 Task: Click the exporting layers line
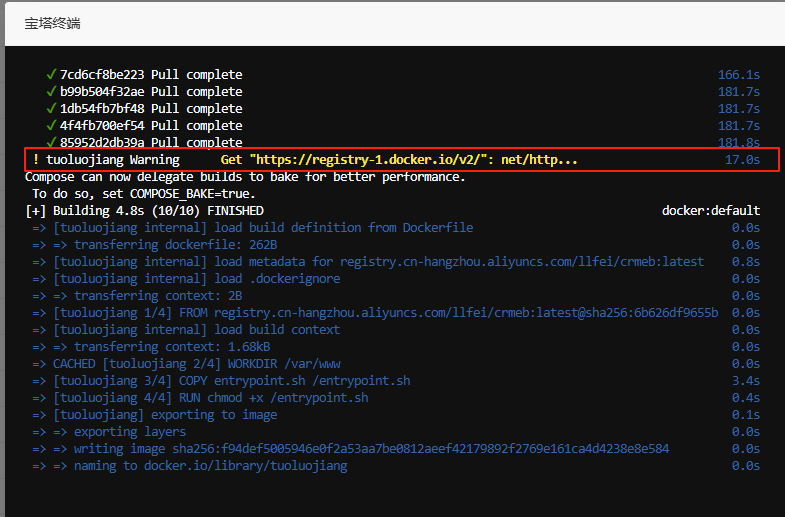tap(109, 432)
